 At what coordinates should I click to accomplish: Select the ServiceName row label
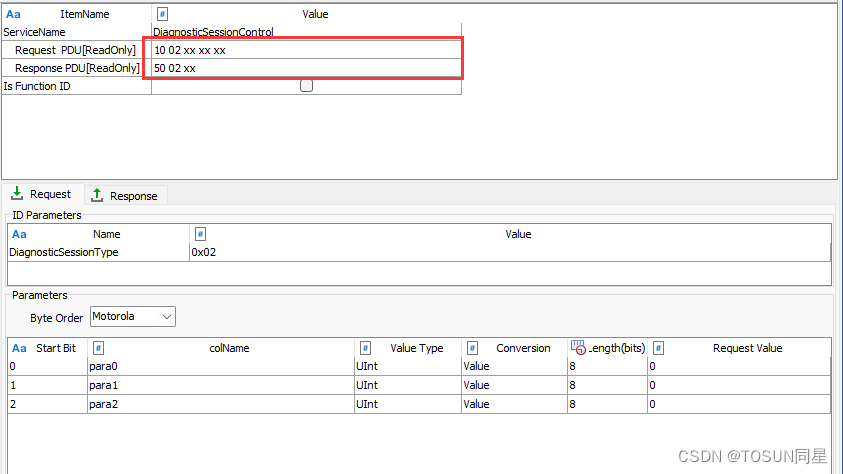[x=34, y=32]
